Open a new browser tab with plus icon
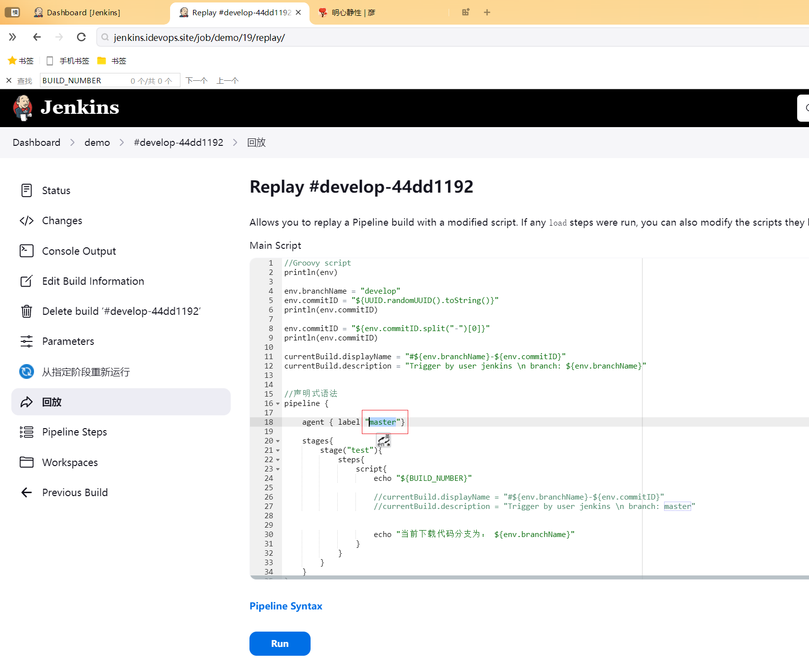 coord(487,12)
